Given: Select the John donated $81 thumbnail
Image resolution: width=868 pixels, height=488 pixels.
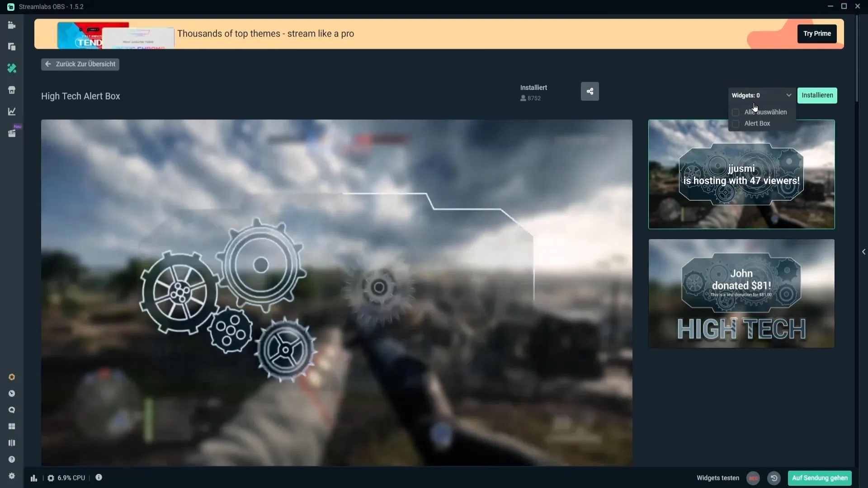Looking at the screenshot, I should pos(741,294).
